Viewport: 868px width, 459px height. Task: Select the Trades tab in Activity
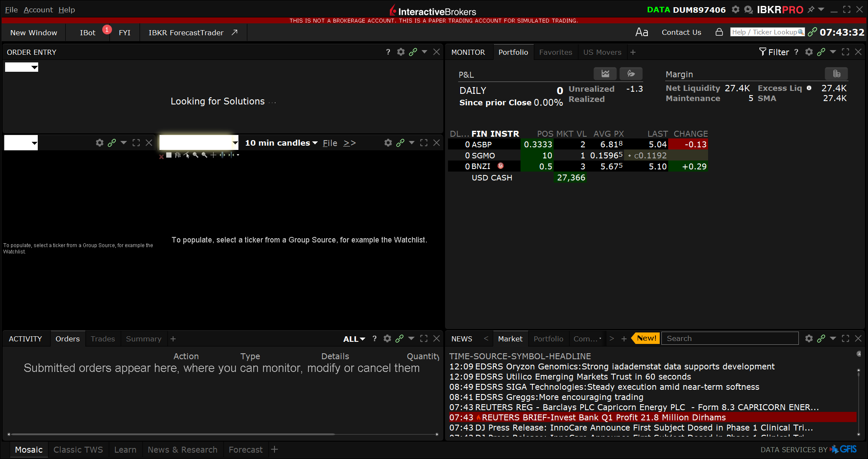[x=103, y=339]
